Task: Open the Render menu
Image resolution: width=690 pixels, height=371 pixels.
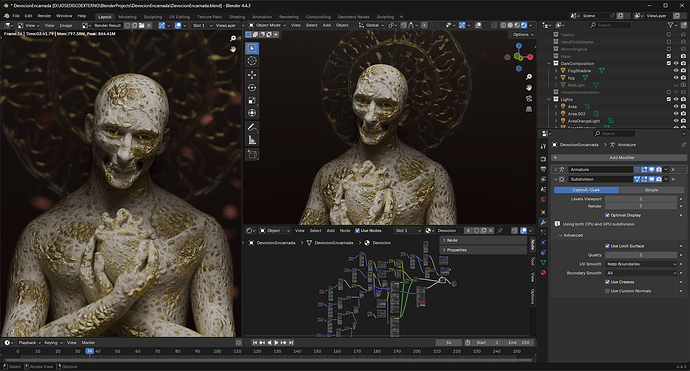Action: point(44,16)
